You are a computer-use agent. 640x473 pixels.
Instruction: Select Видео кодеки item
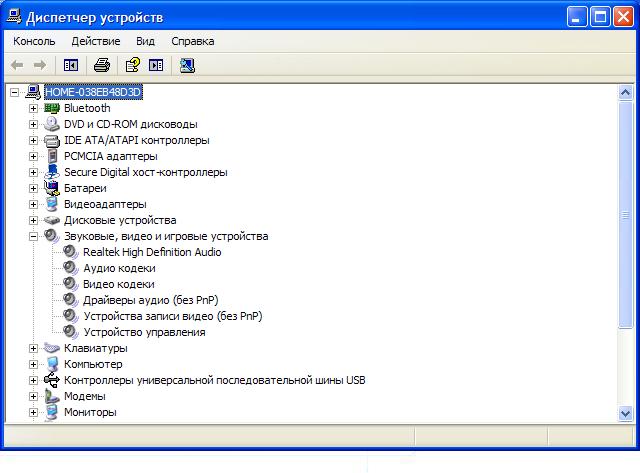point(119,284)
